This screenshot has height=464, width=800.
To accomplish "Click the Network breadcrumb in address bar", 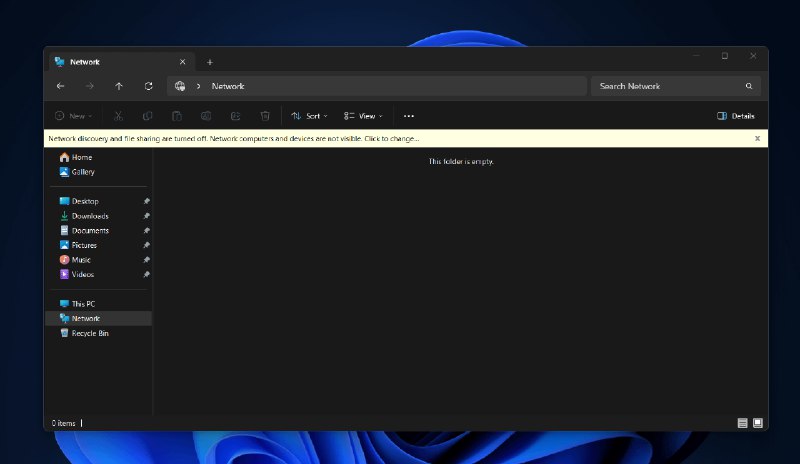I will pyautogui.click(x=228, y=86).
